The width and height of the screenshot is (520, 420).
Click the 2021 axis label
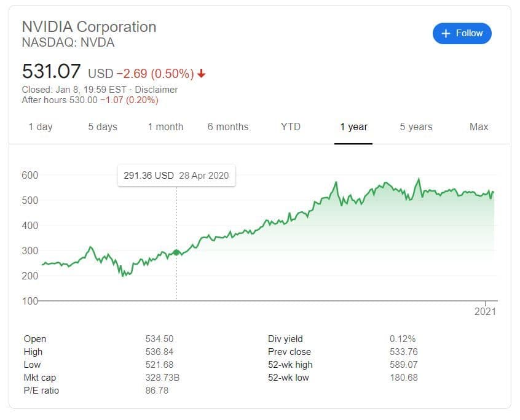[x=485, y=312]
